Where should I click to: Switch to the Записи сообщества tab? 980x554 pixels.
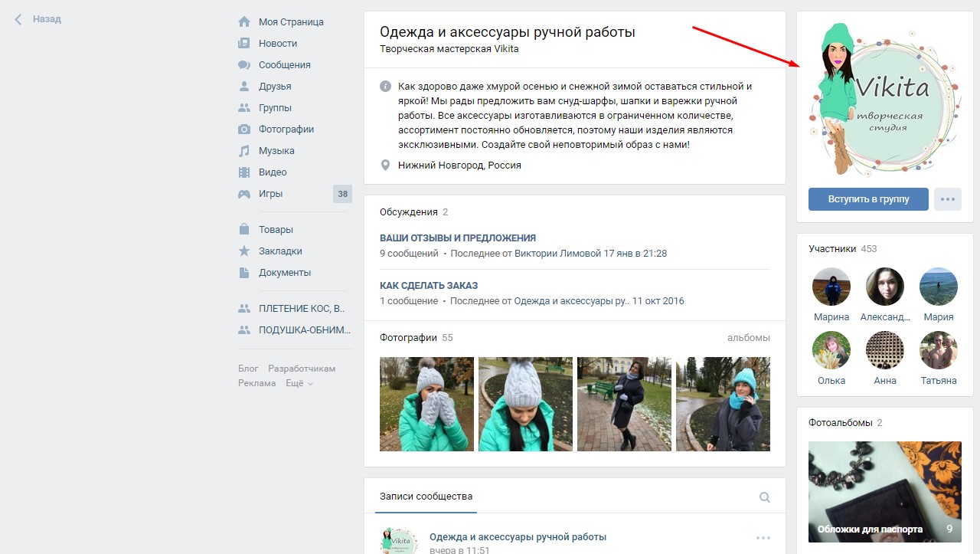point(426,497)
